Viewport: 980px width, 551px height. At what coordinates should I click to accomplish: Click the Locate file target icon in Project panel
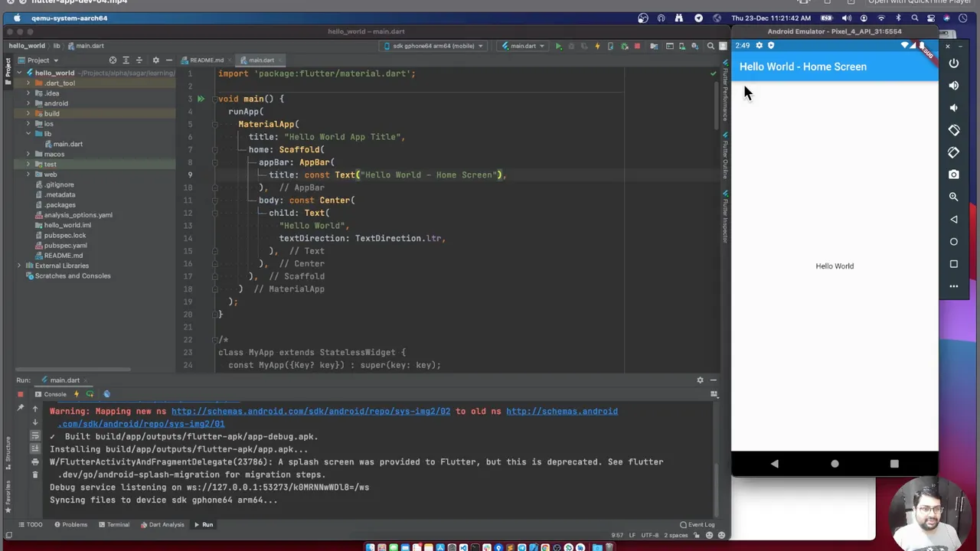click(113, 60)
